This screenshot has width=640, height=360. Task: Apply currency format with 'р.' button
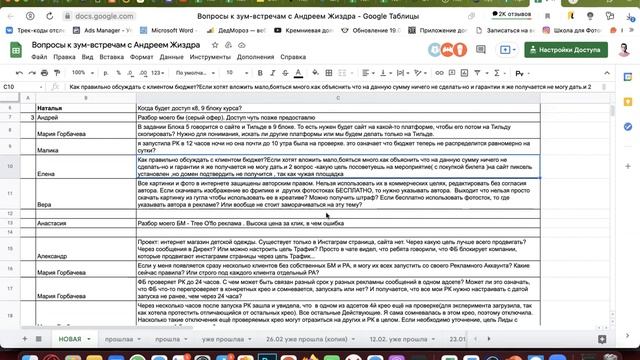point(106,73)
